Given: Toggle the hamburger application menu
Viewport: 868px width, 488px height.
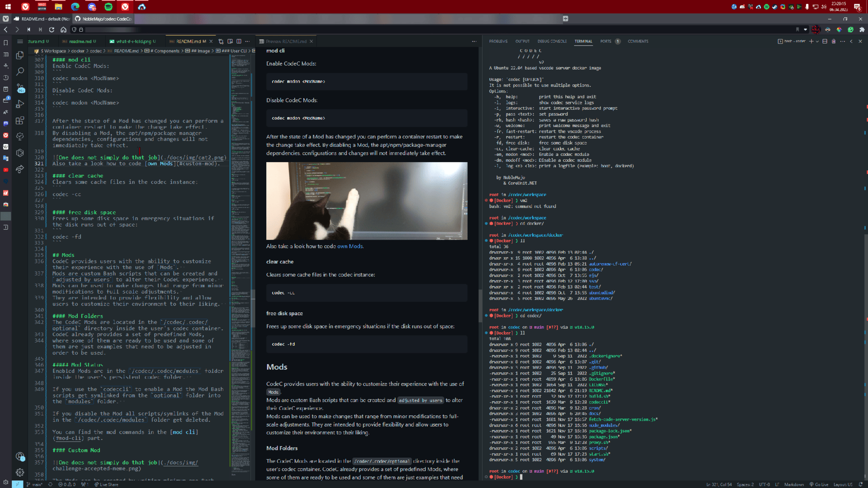Looking at the screenshot, I should (20, 41).
